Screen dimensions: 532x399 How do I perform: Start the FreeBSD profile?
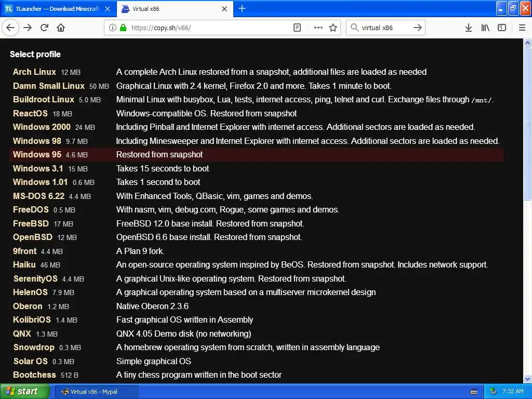[31, 223]
